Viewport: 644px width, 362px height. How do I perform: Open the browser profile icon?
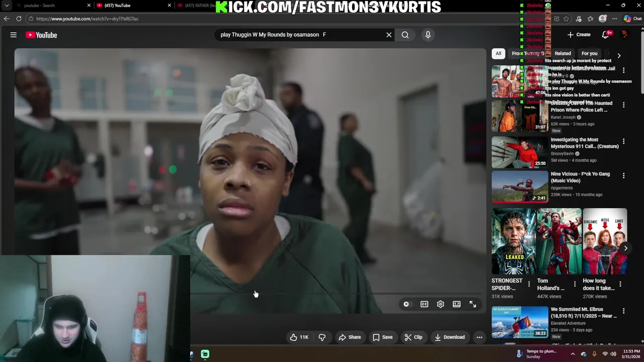point(603,19)
